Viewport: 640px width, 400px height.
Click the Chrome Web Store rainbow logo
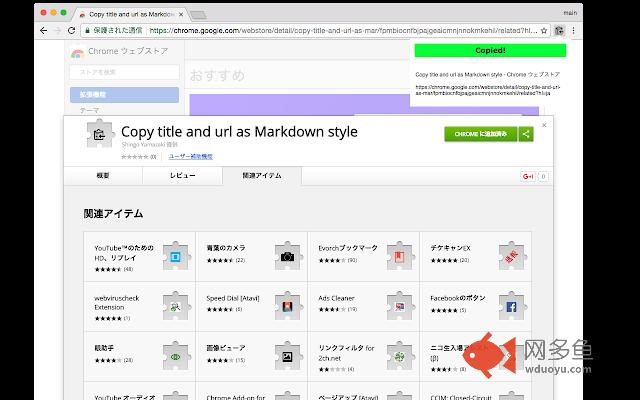pyautogui.click(x=77, y=52)
